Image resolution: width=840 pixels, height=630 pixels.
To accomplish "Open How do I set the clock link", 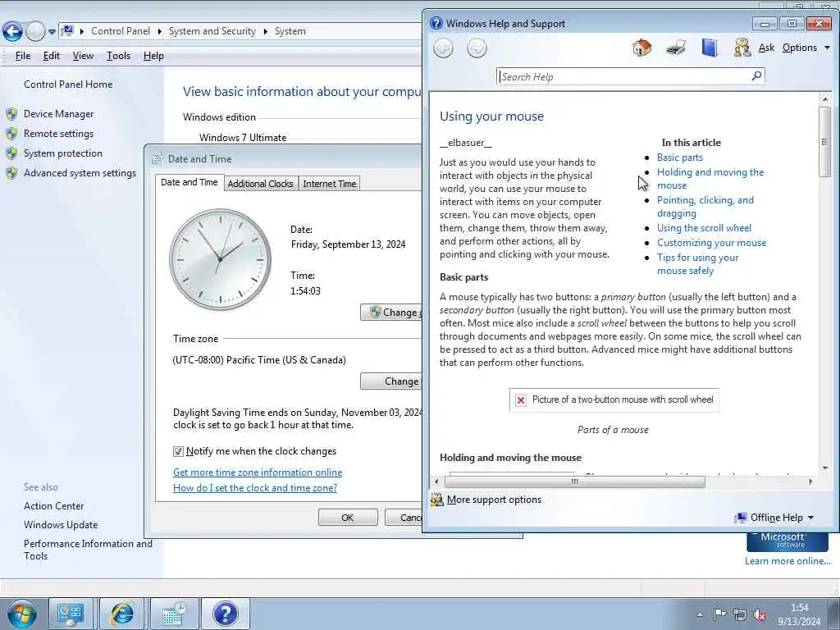I will [x=255, y=487].
